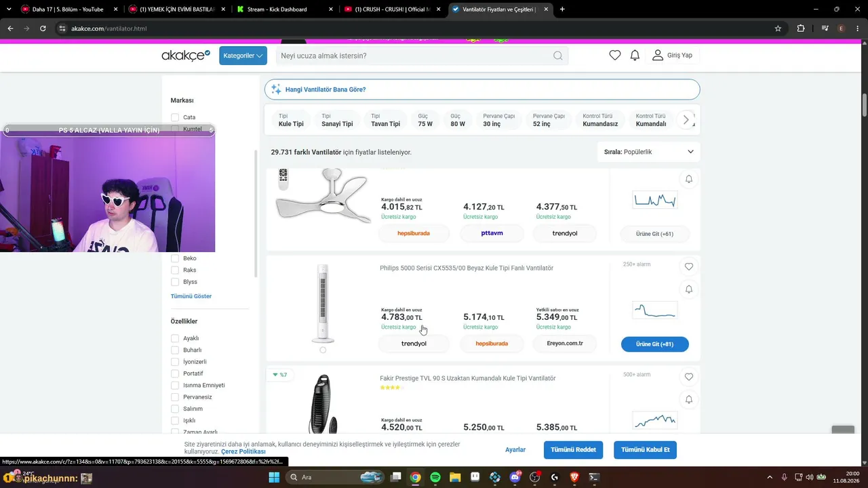Show hidden system tray icons
868x488 pixels.
click(x=769, y=477)
